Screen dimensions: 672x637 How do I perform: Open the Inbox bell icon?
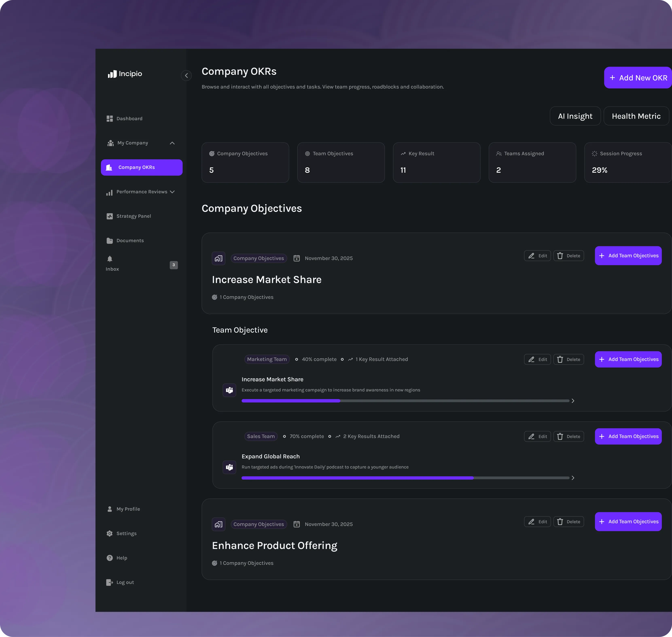pos(110,259)
